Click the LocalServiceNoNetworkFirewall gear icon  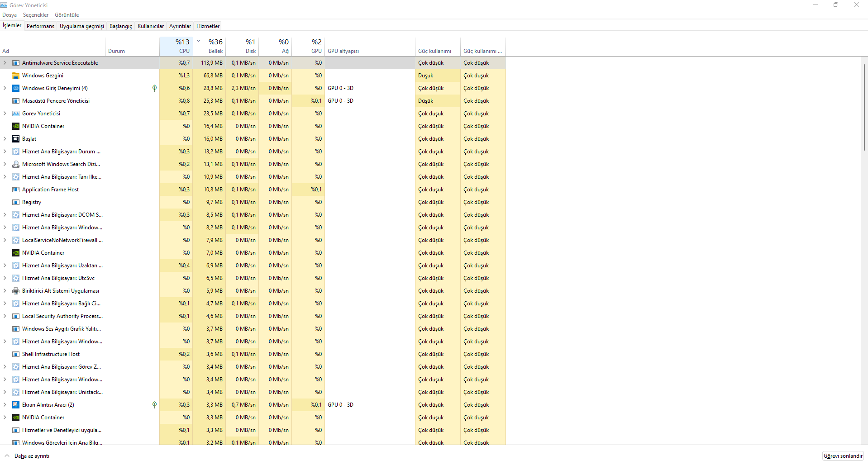[16, 240]
